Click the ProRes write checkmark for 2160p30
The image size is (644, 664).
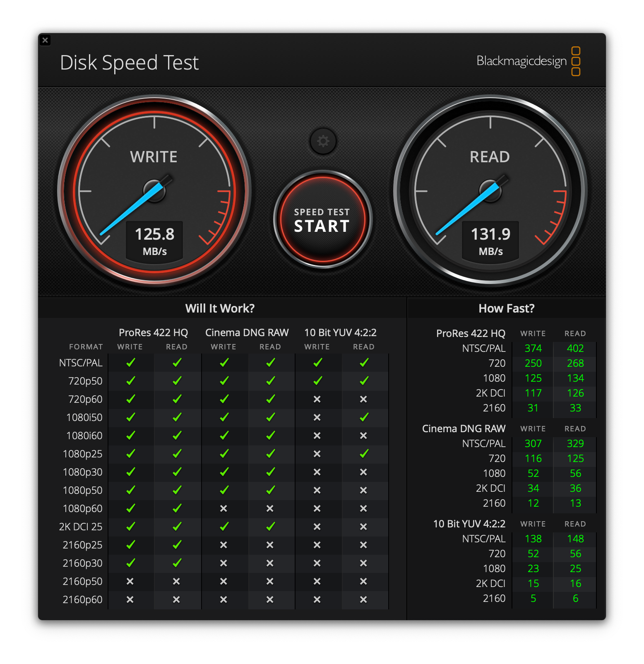130,563
